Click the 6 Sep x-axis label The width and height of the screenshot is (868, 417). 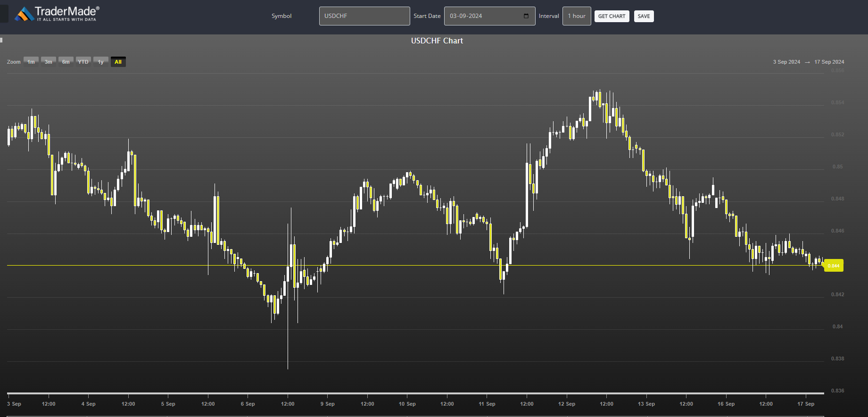pyautogui.click(x=248, y=404)
